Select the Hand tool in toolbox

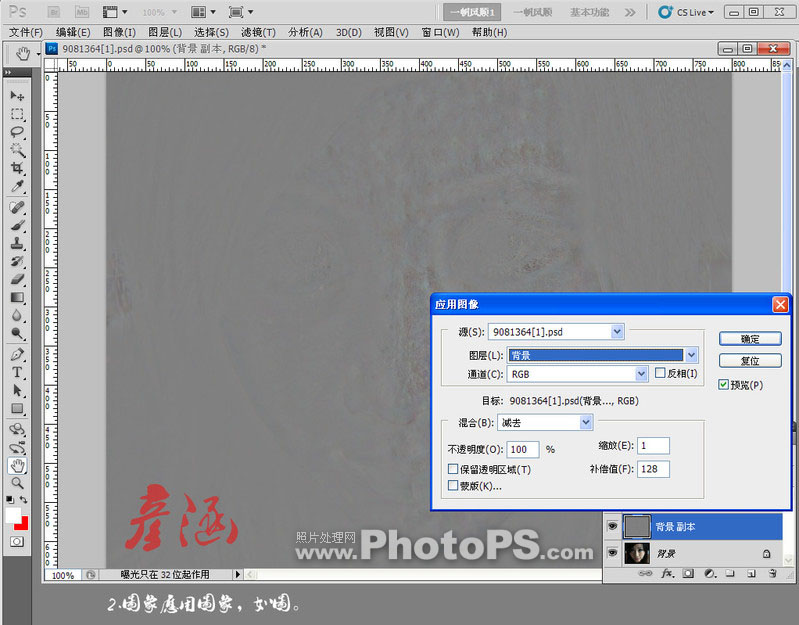pos(17,465)
